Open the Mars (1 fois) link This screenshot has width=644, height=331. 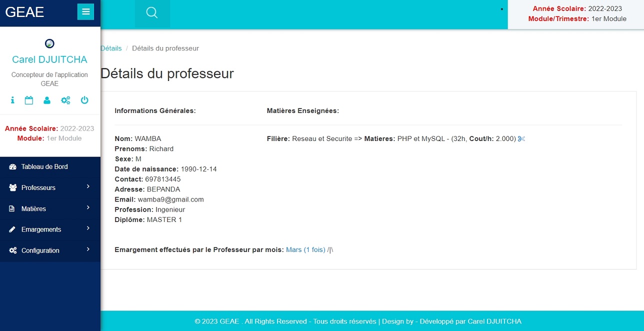(x=305, y=249)
